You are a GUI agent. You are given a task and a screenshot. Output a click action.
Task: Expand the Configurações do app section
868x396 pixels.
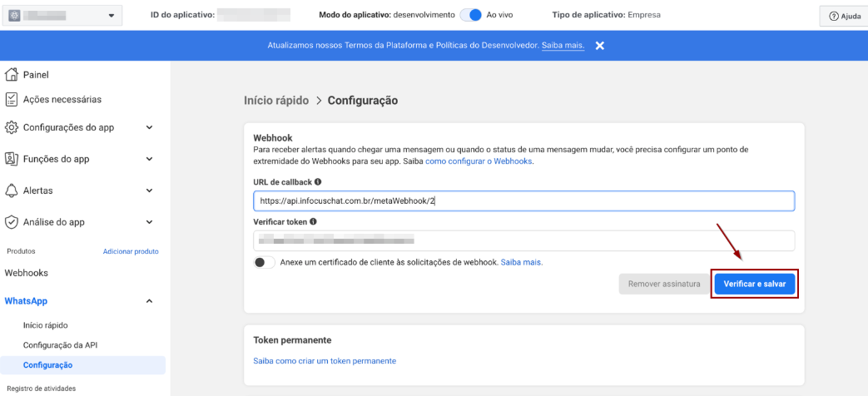[149, 127]
